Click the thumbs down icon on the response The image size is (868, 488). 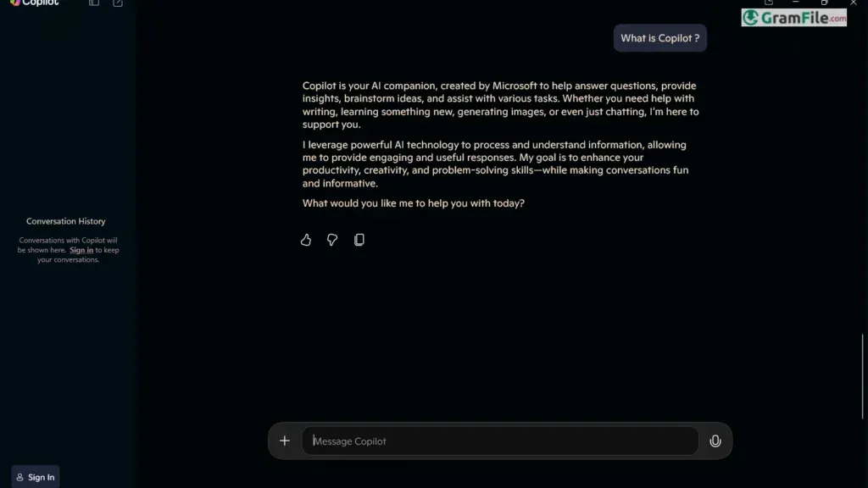(332, 240)
